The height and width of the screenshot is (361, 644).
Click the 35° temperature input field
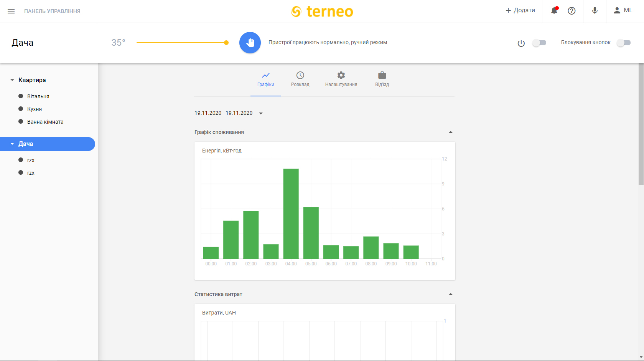pyautogui.click(x=118, y=43)
